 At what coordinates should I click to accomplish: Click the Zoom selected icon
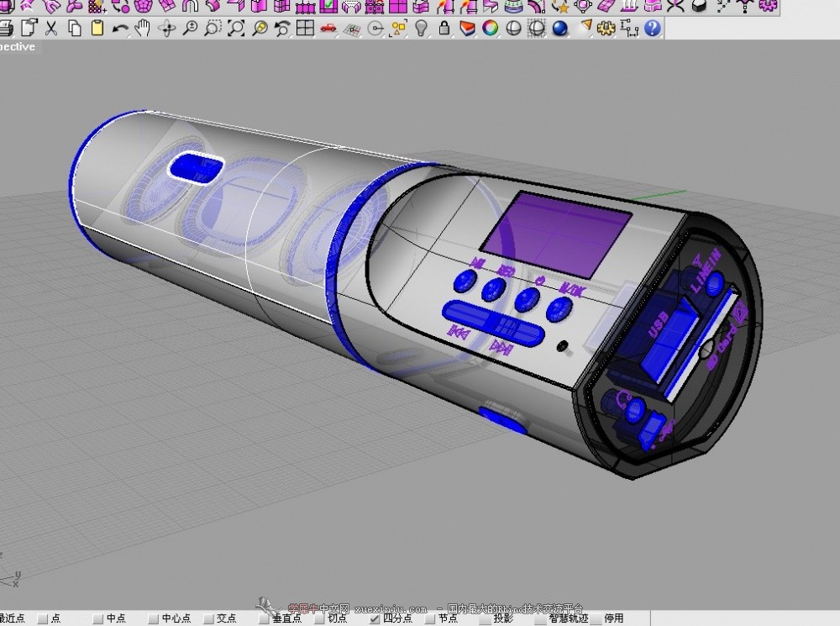pos(260,28)
